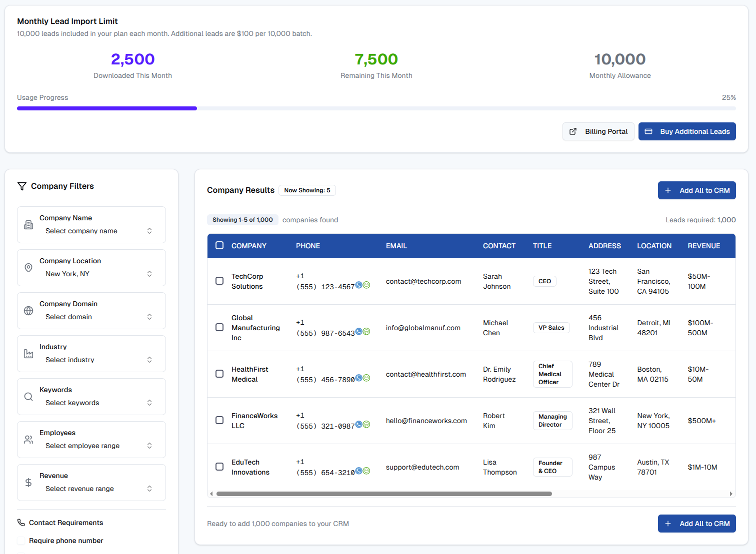Viewport: 756px width, 554px height.
Task: Click green message icon for EduTech Innovations
Action: (x=366, y=471)
